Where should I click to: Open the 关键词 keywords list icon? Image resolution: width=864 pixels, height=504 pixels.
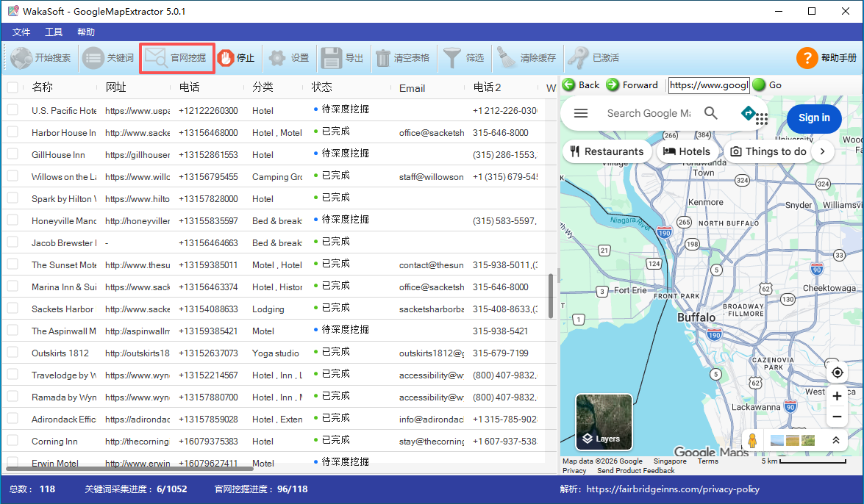pos(93,58)
